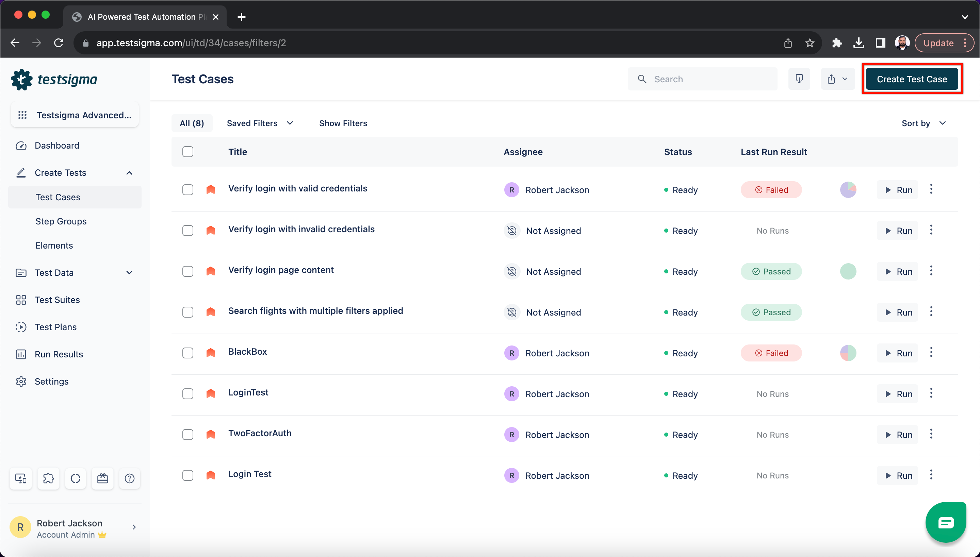Click Show Filters button
The image size is (980, 557).
[343, 123]
